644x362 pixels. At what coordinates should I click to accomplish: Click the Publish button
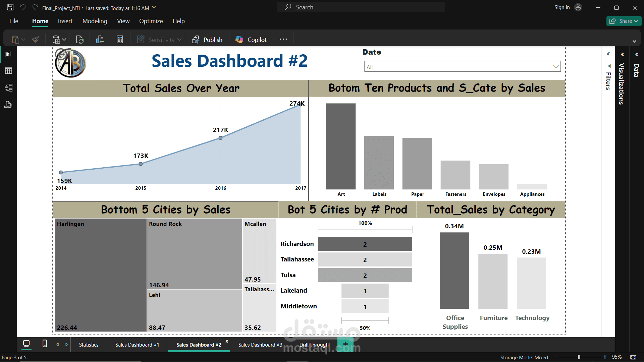207,40
